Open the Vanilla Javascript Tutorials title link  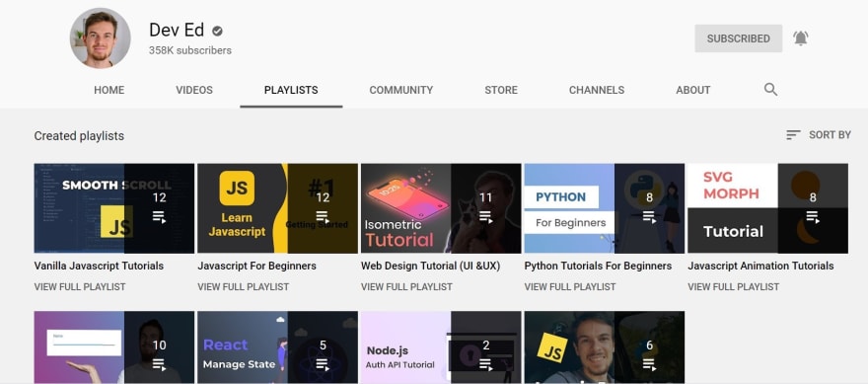99,266
